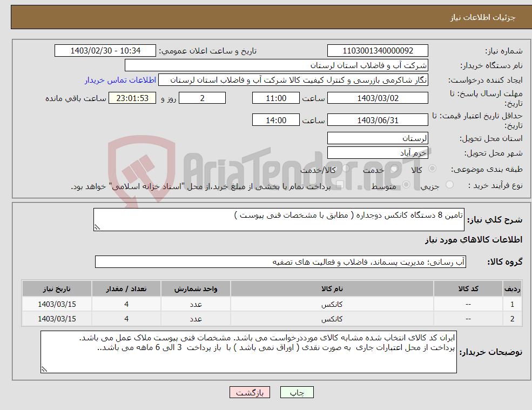The height and width of the screenshot is (410, 532).
Task: Click the کد کالا column header
Action: pyautogui.click(x=468, y=289)
